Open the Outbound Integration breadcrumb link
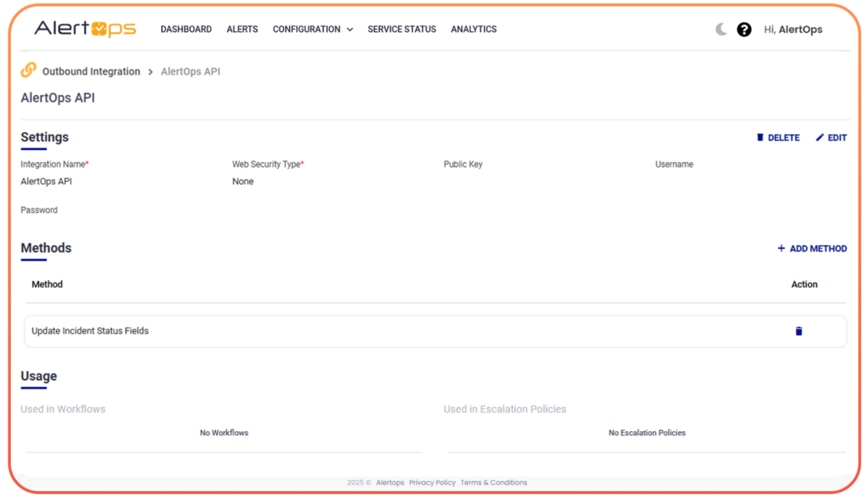 91,71
